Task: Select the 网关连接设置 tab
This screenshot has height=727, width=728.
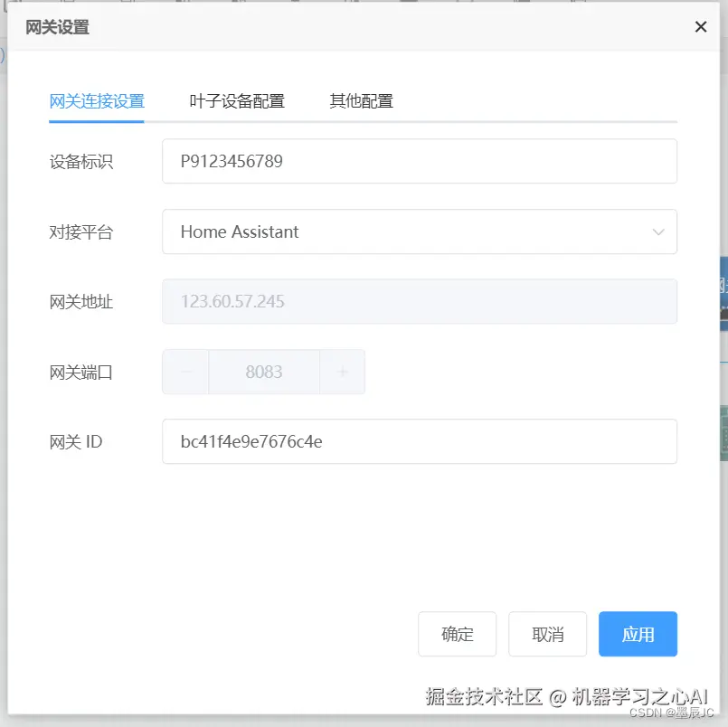Action: click(x=96, y=101)
